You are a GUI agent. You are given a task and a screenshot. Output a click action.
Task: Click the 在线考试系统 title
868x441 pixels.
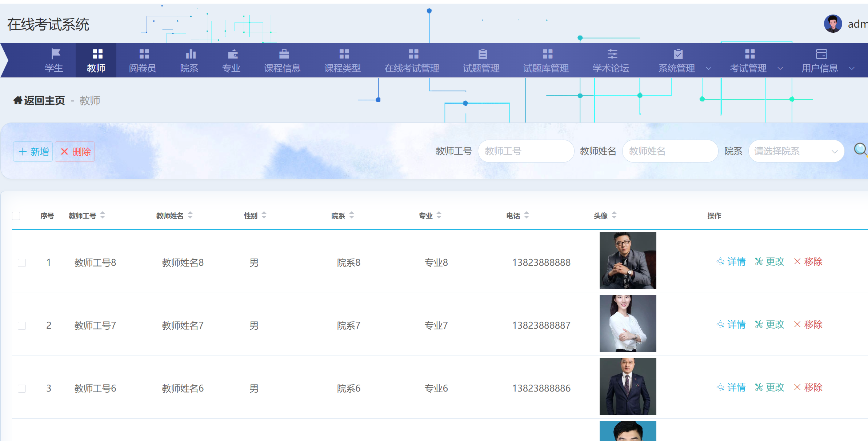(x=48, y=24)
